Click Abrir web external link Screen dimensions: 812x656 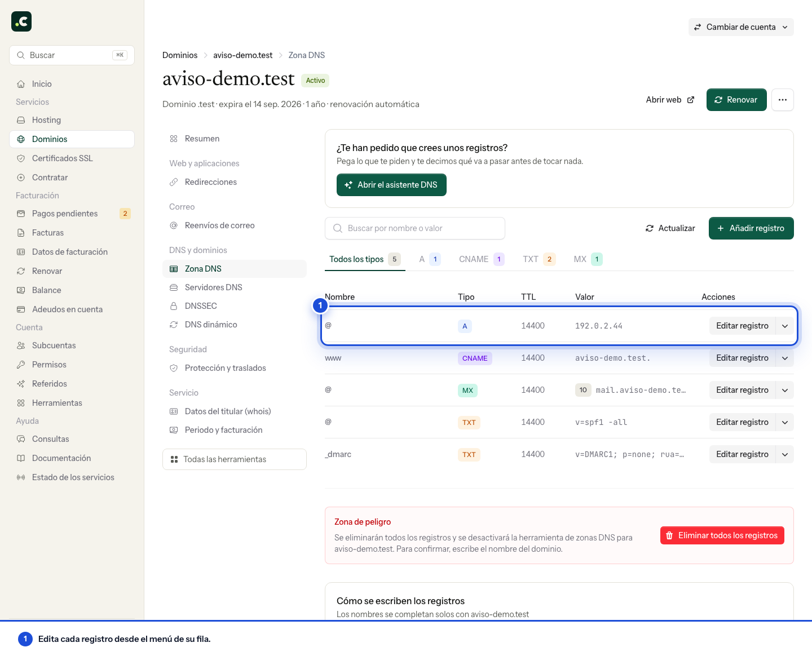670,100
